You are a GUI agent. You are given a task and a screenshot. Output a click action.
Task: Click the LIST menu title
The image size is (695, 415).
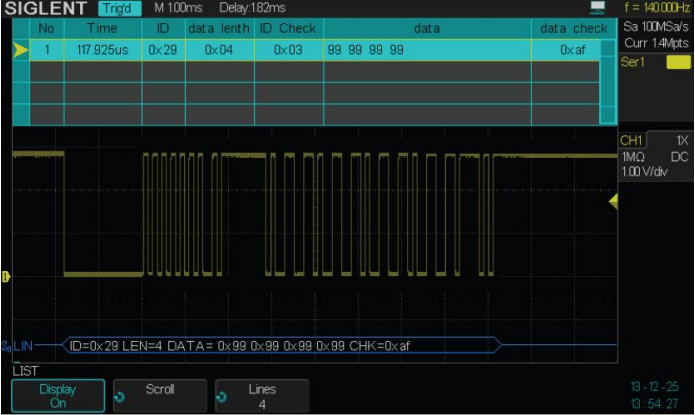(25, 371)
